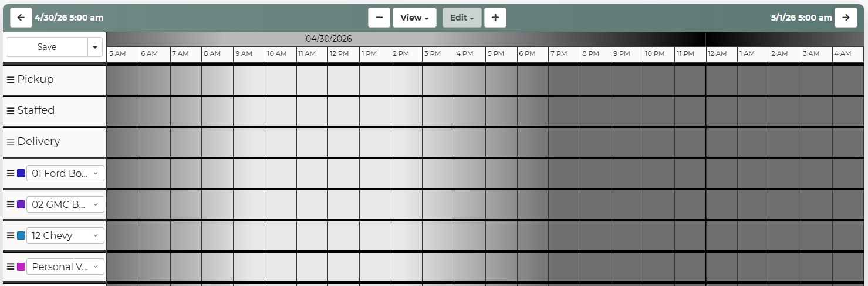Zoom in with the plus button
Viewport: 868px width, 286px height.
click(x=495, y=18)
